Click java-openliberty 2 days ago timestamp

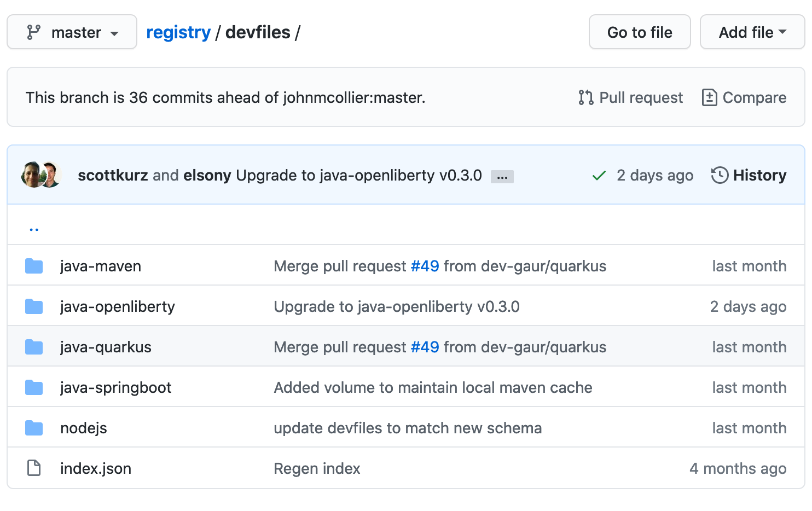[x=748, y=306]
